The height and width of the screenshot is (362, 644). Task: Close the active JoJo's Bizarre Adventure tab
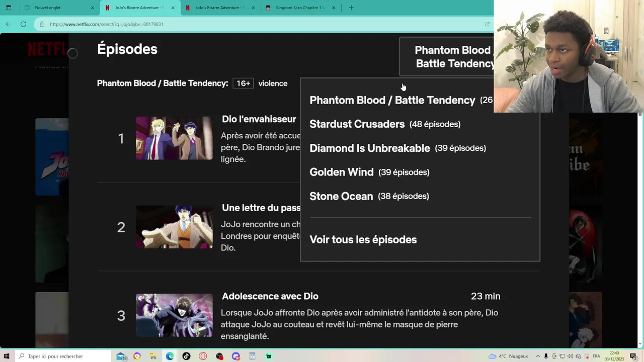click(173, 8)
